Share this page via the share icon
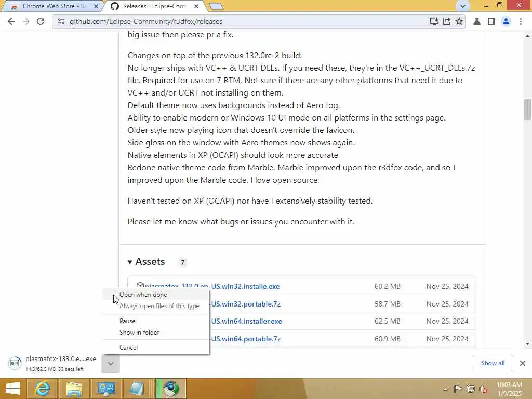The width and height of the screenshot is (532, 399). pyautogui.click(x=446, y=21)
